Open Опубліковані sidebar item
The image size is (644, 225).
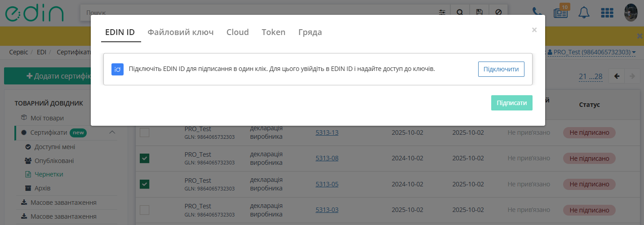coord(54,161)
